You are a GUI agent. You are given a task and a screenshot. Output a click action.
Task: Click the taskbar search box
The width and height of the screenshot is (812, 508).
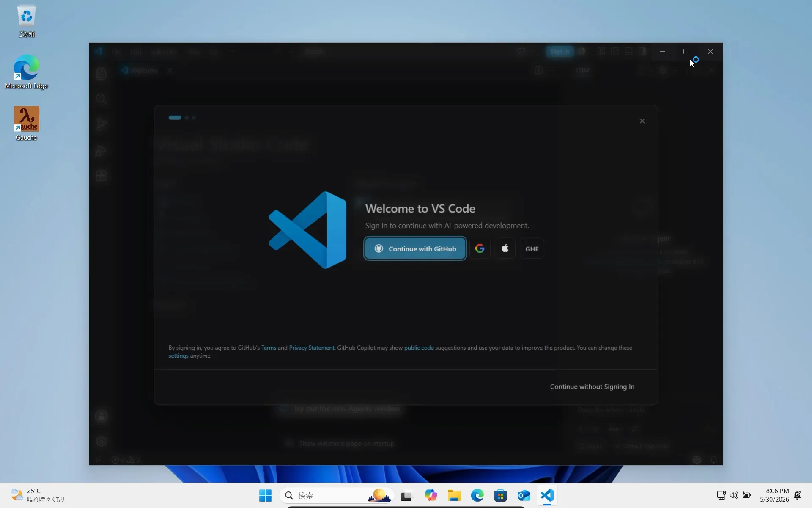[337, 495]
